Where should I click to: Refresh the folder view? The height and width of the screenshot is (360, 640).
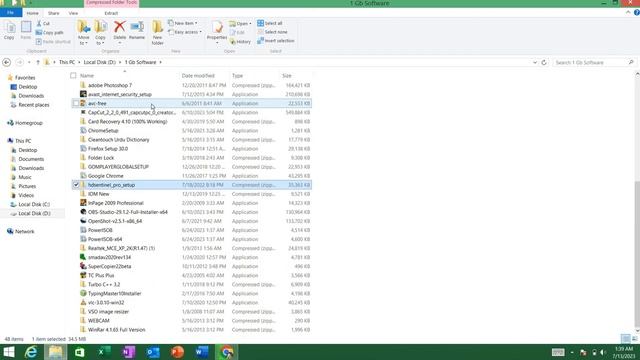click(544, 62)
